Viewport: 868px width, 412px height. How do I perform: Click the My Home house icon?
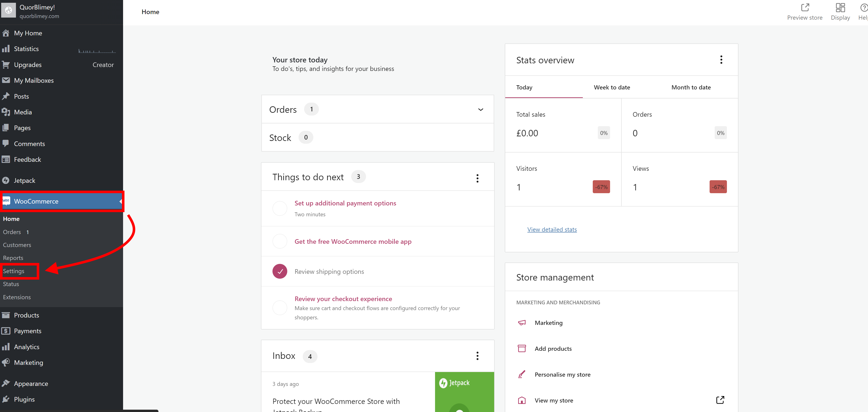click(6, 33)
